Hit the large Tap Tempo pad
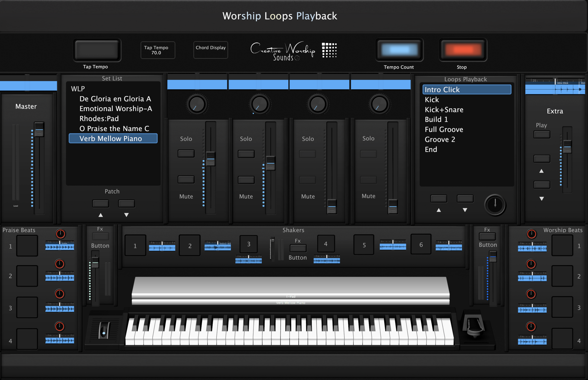The image size is (588, 380). click(97, 50)
